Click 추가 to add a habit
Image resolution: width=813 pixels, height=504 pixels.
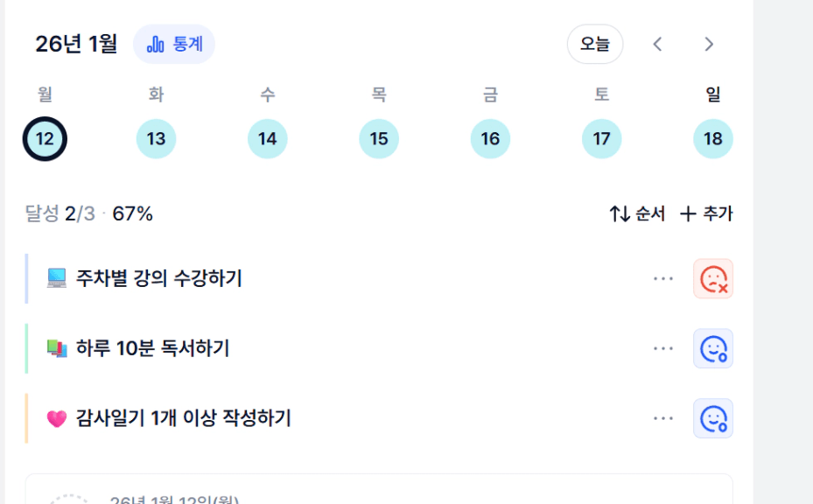tap(707, 213)
